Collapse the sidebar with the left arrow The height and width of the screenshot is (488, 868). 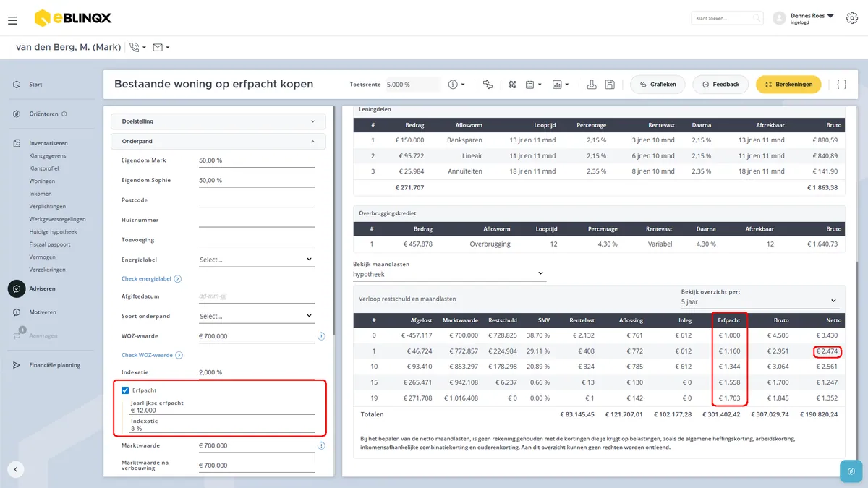click(16, 469)
